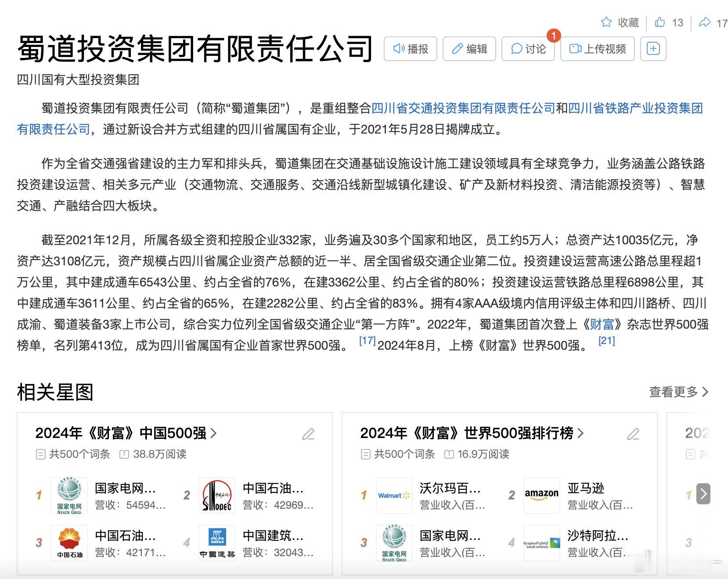Open the 财富 magazine link
Image resolution: width=728 pixels, height=579 pixels.
click(x=602, y=324)
